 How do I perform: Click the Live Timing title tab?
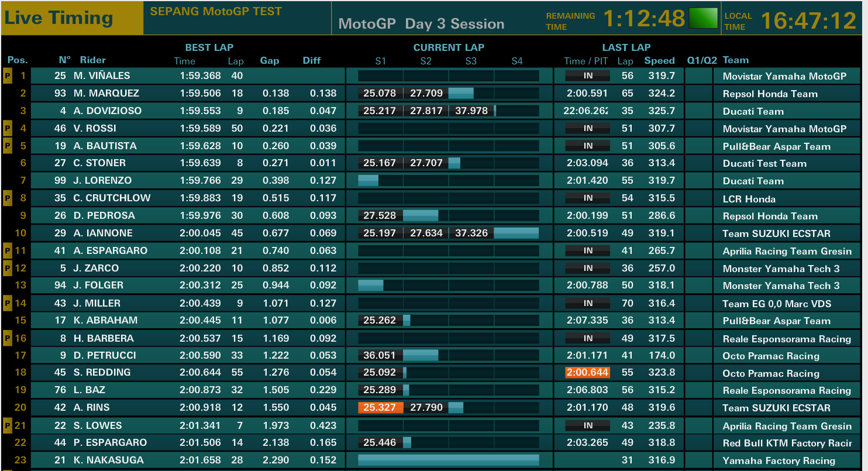tap(58, 18)
